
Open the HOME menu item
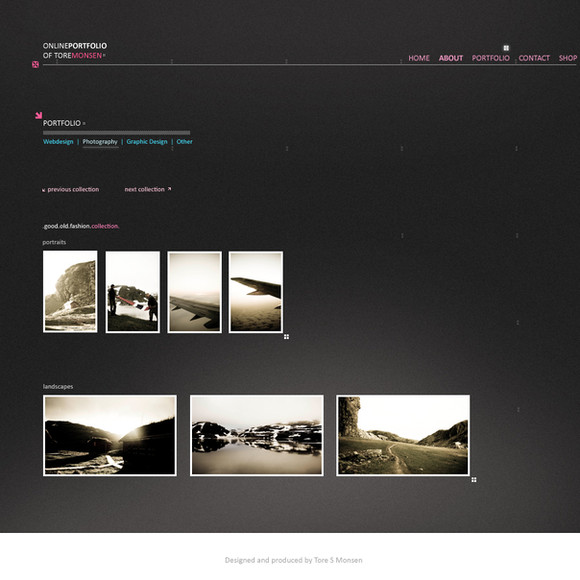[419, 58]
